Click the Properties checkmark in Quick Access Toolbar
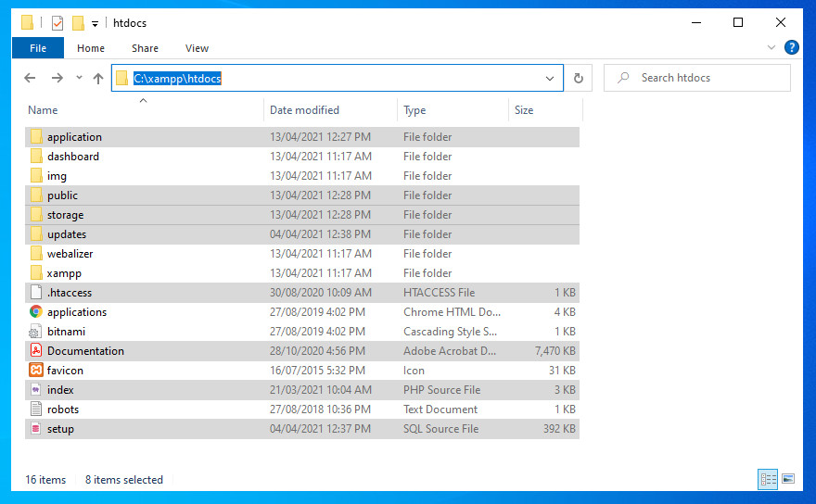816x504 pixels. [x=57, y=23]
